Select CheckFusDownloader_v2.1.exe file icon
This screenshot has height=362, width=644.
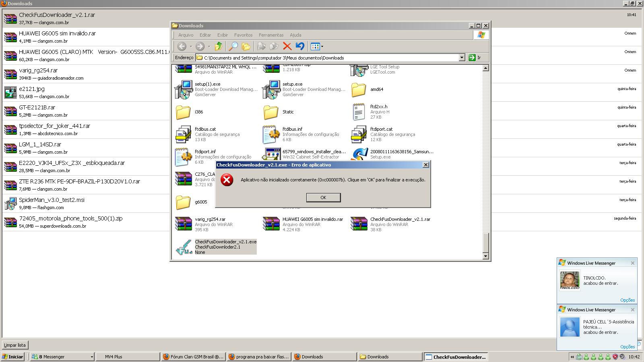pyautogui.click(x=184, y=247)
